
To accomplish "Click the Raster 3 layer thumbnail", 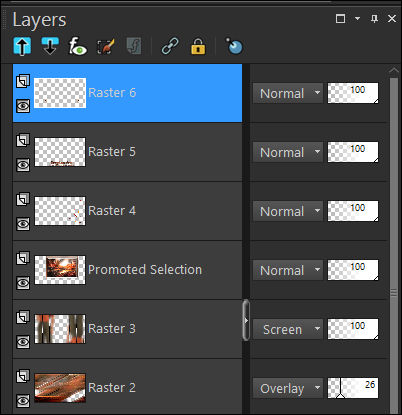I will [60, 329].
